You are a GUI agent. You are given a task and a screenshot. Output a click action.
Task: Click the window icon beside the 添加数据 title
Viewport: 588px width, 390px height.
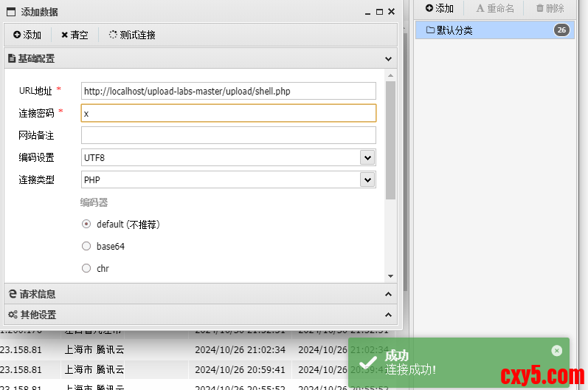pos(11,12)
